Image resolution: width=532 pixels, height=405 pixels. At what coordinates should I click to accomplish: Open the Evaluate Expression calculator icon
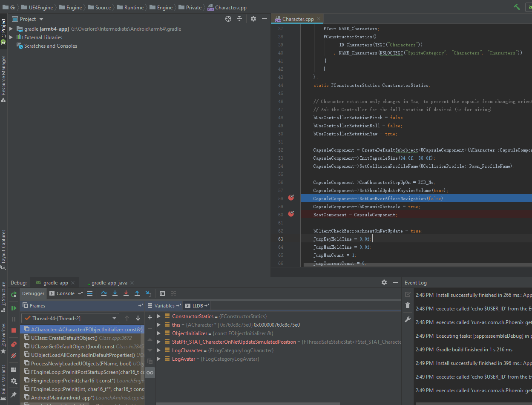point(162,293)
